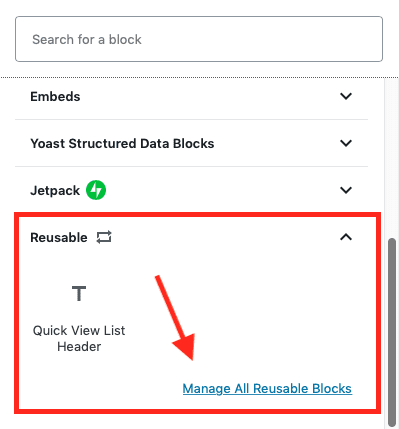The image size is (399, 429).
Task: Click the Jetpack category label
Action: [x=55, y=191]
